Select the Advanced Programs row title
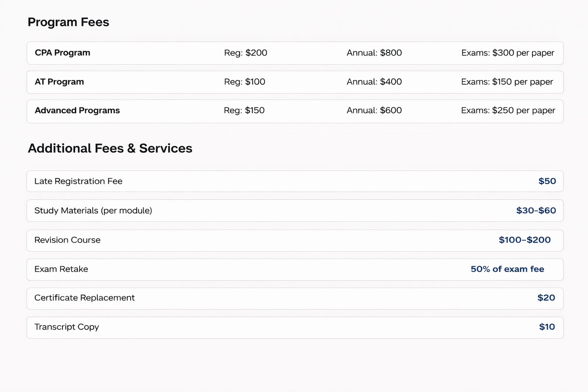The image size is (588, 392). [77, 111]
